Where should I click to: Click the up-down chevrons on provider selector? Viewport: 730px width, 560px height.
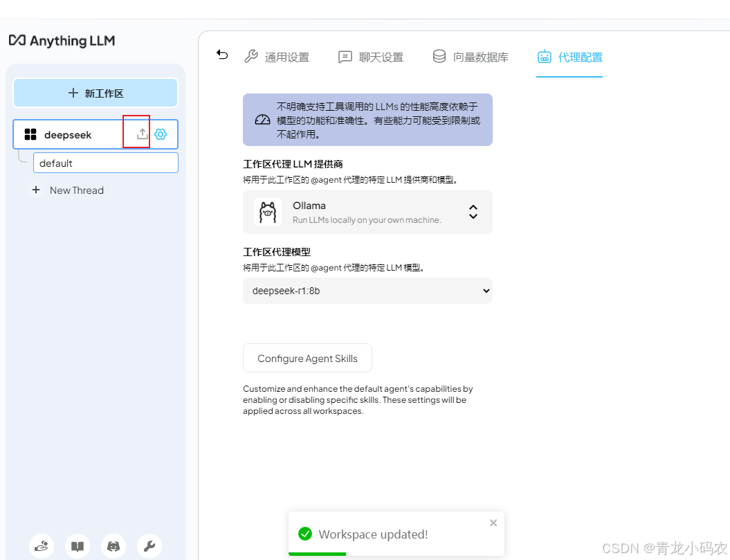click(473, 212)
